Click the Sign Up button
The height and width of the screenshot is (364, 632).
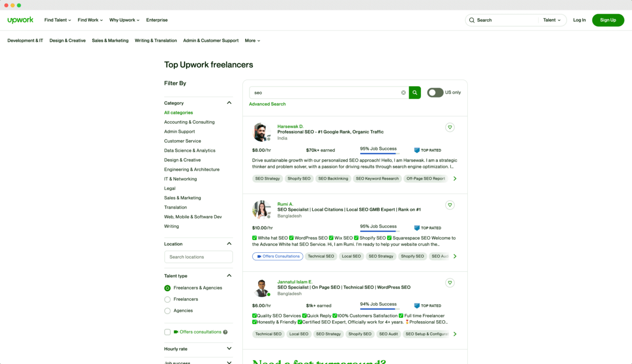608,20
